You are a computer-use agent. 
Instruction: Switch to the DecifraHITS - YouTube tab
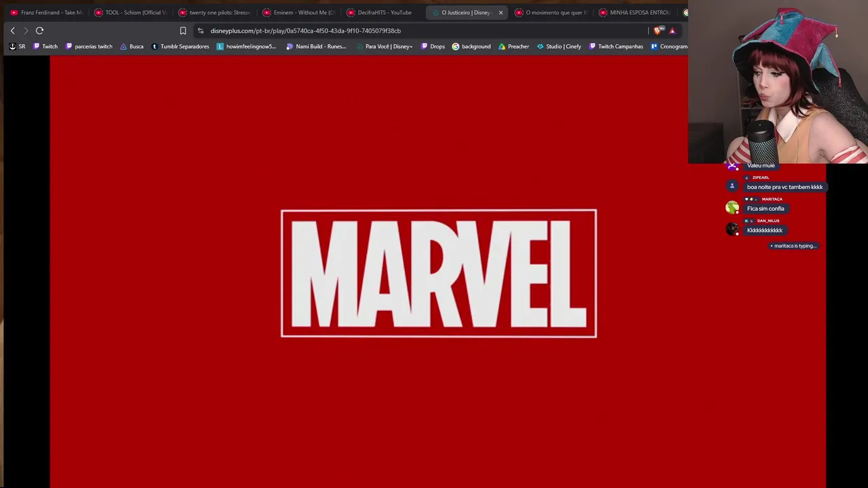click(382, 12)
